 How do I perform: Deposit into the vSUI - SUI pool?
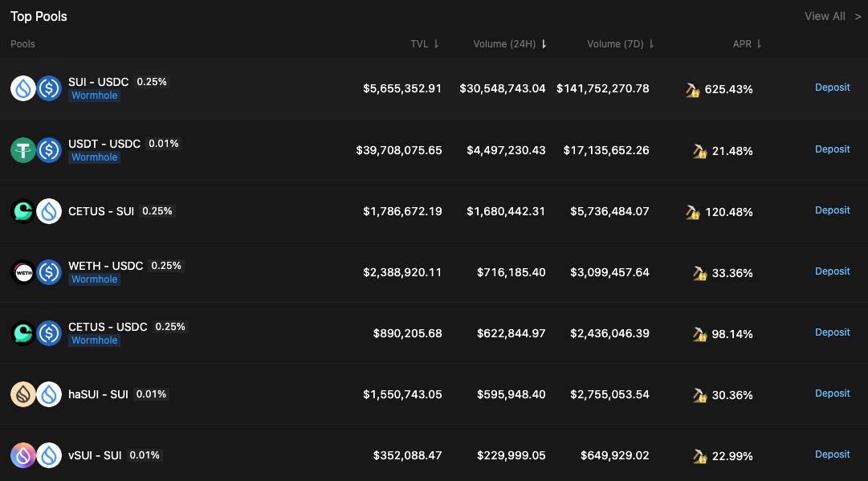(x=832, y=455)
